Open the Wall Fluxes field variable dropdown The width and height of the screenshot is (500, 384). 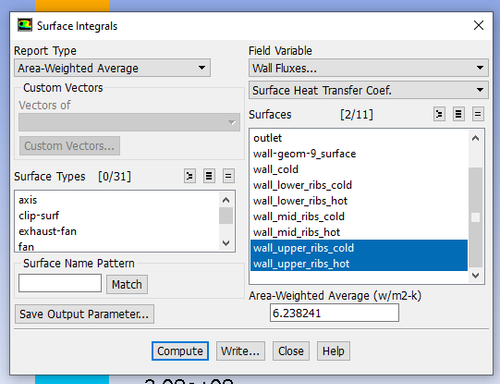368,68
